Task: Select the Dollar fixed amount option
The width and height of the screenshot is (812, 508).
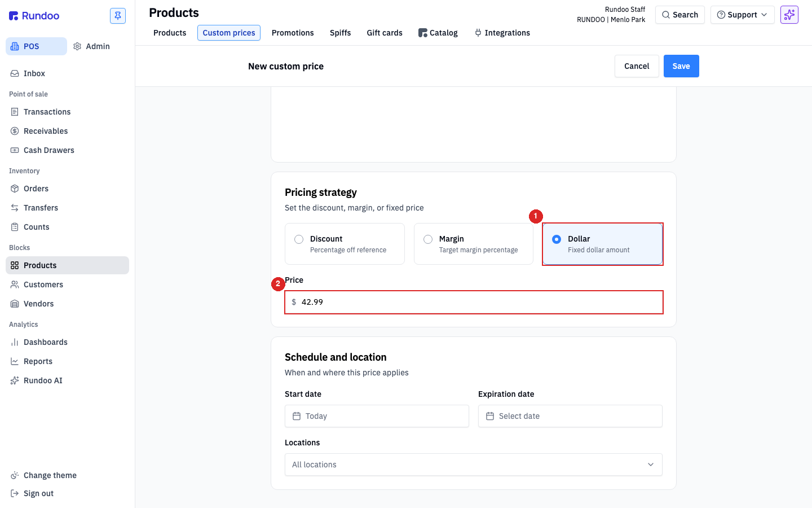Action: pos(602,244)
